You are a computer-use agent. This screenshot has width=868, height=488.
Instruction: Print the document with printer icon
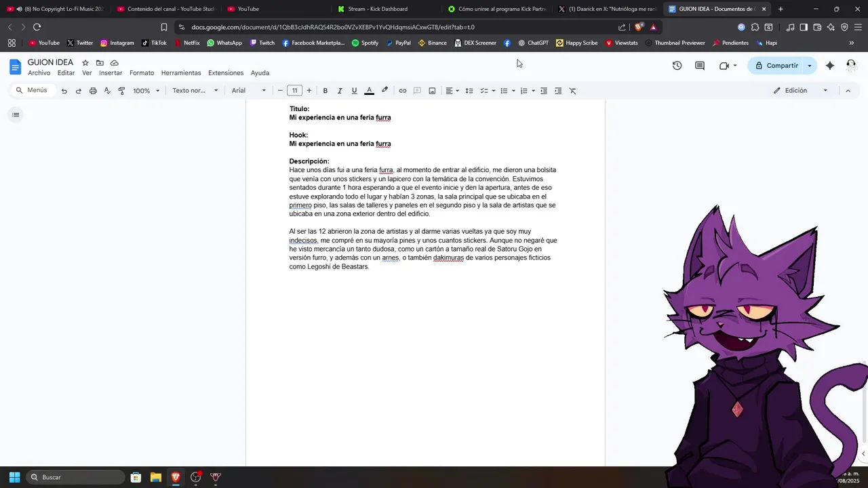[x=93, y=91]
